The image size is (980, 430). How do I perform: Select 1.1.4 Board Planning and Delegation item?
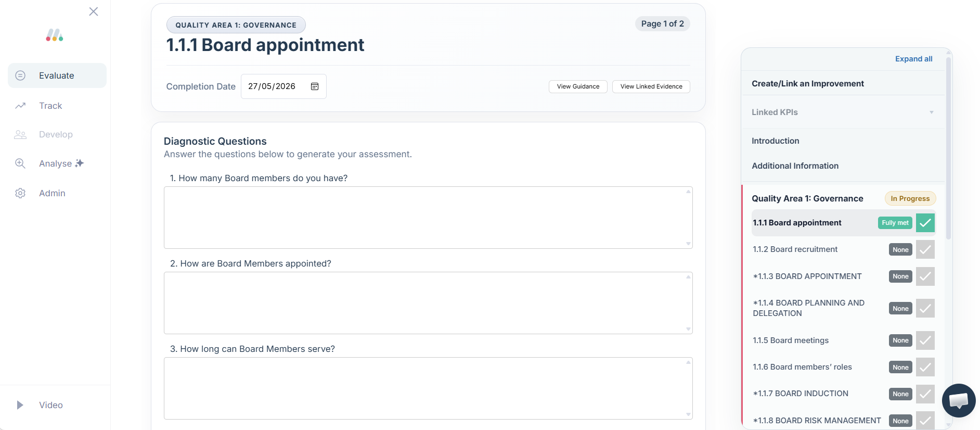[x=809, y=308]
